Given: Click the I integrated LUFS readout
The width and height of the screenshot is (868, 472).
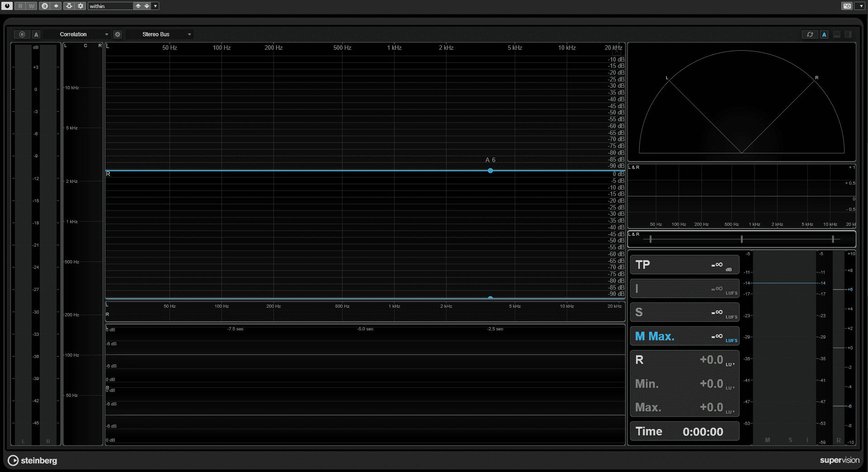Looking at the screenshot, I should coord(684,288).
